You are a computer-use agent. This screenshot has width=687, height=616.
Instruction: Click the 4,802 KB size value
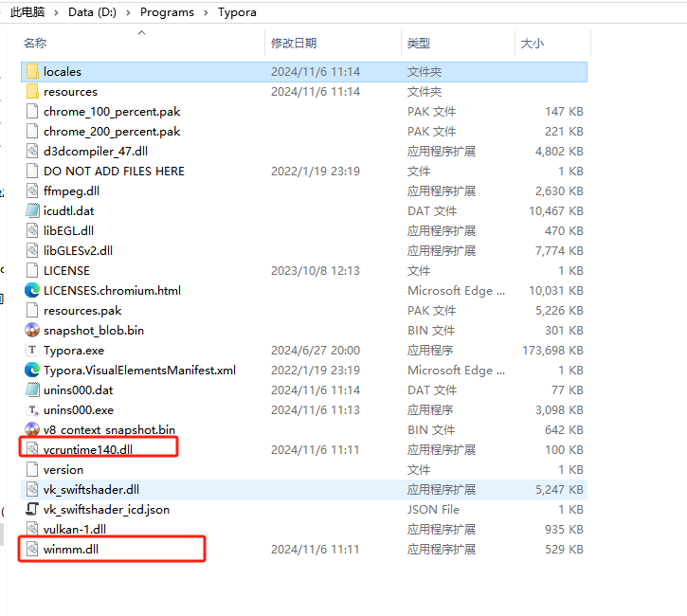559,151
